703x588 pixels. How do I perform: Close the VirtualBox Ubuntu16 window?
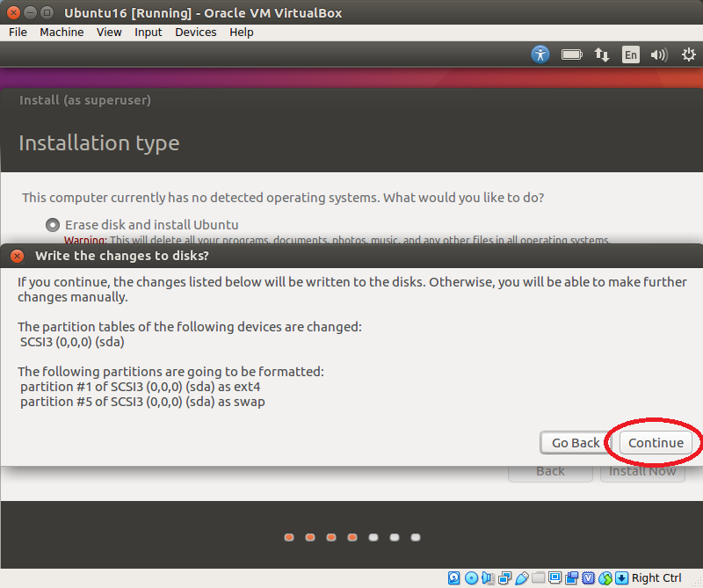13,12
